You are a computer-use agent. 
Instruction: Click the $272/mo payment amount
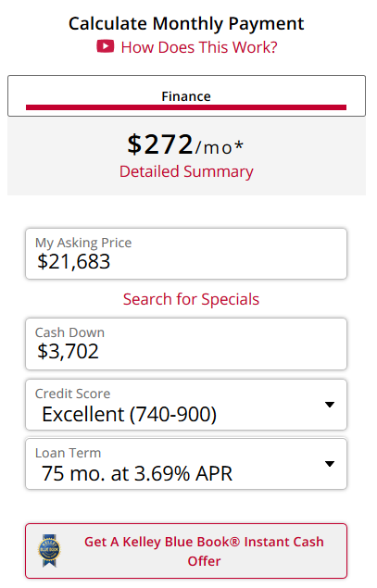pyautogui.click(x=185, y=144)
